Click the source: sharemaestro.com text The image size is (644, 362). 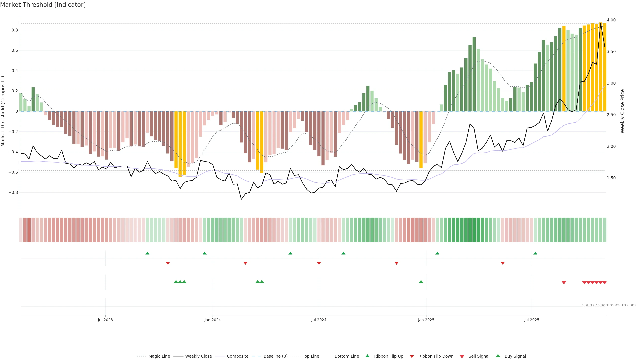click(609, 305)
